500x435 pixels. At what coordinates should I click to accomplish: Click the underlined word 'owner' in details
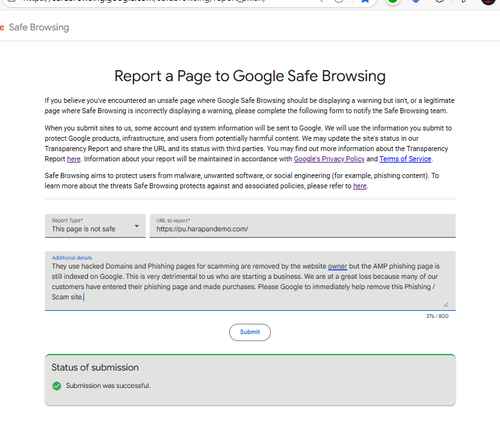point(337,266)
